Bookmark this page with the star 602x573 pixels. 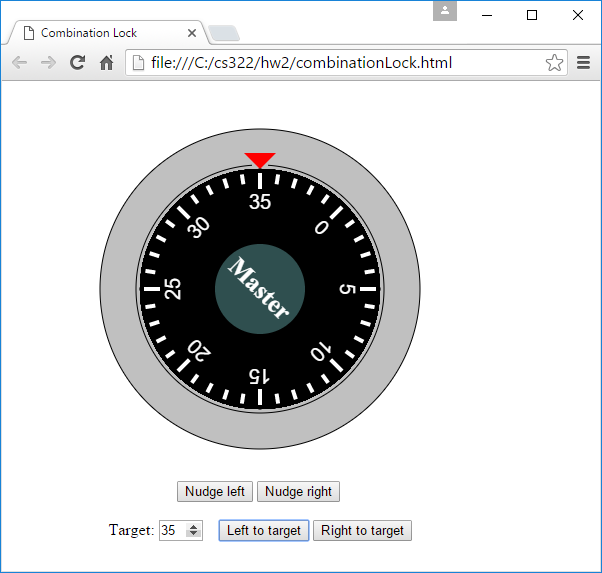click(x=554, y=63)
